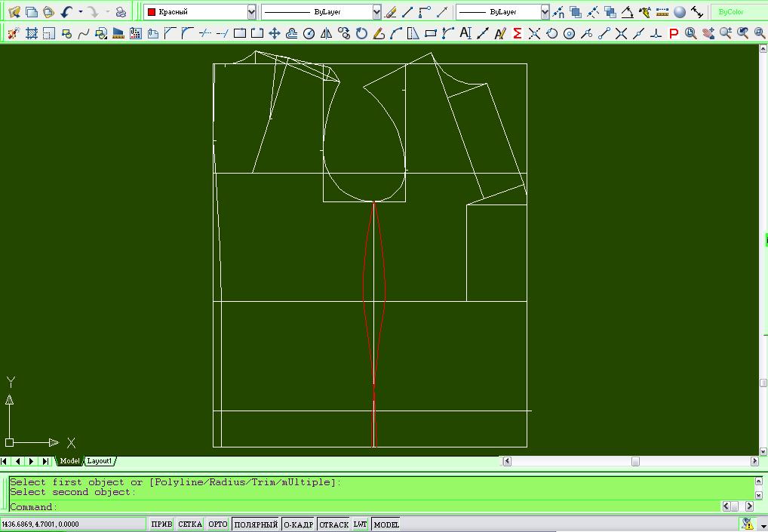768x532 pixels.
Task: Open the Красный color dropdown
Action: pyautogui.click(x=251, y=12)
